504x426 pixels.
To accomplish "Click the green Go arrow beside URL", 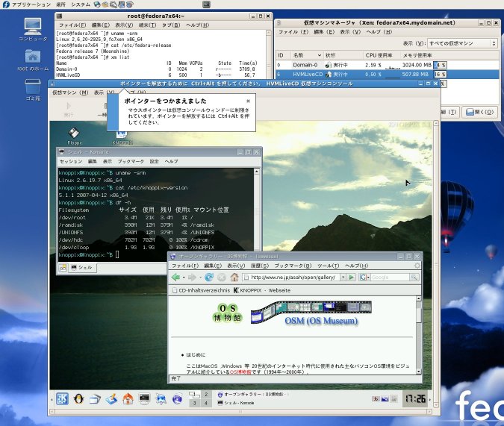I will [352, 277].
